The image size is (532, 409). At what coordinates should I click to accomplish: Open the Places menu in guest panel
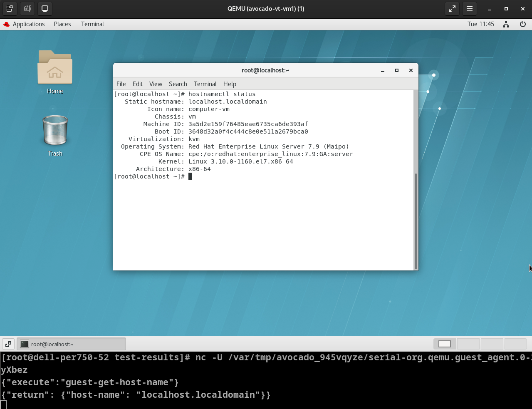(x=62, y=24)
